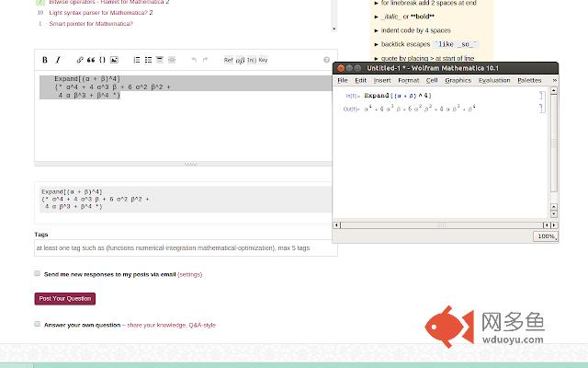588x368 pixels.
Task: Open the email 'settings' link
Action: [x=190, y=274]
